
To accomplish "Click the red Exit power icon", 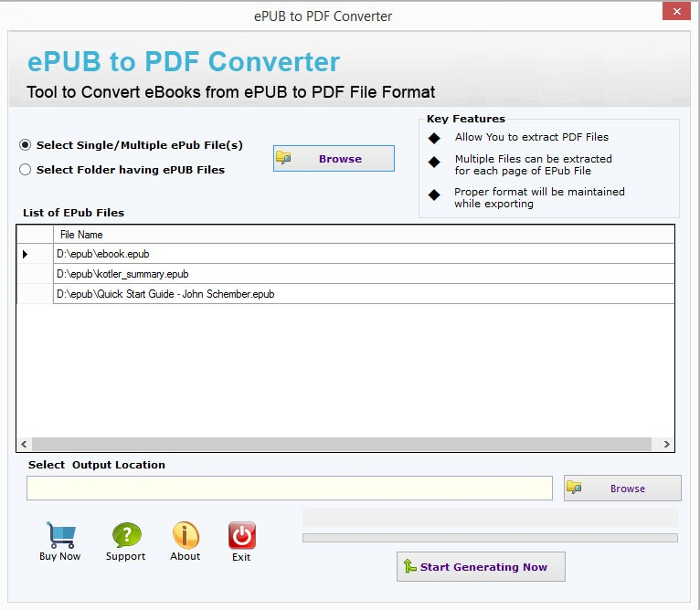I will (242, 535).
